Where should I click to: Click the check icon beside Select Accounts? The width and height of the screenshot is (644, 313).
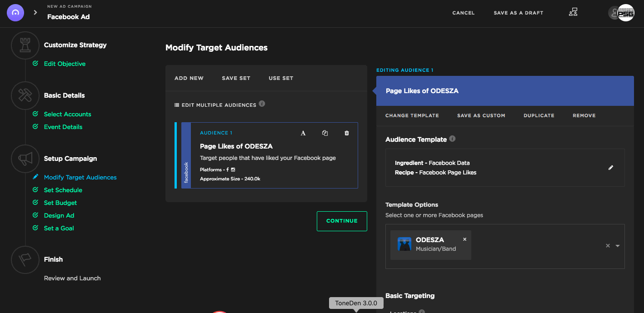point(35,114)
